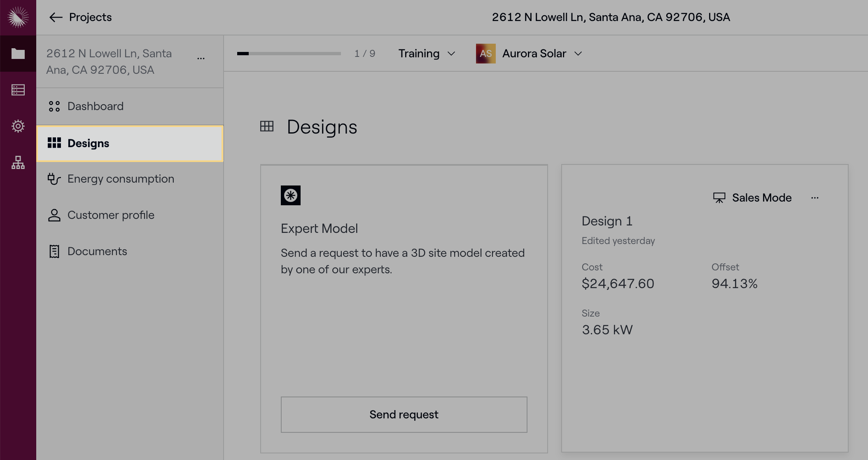This screenshot has height=460, width=868.
Task: Click the Send request button
Action: [404, 414]
